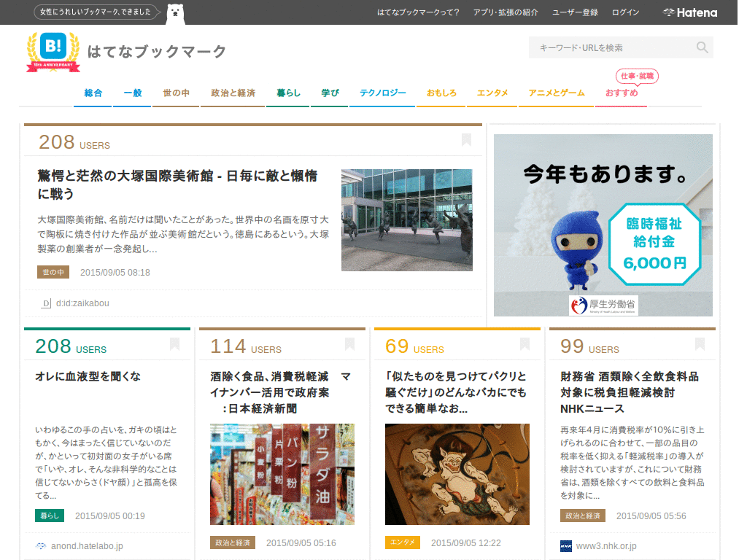
Task: Click 政治と経済 tag under grocery thumbnail
Action: (233, 542)
